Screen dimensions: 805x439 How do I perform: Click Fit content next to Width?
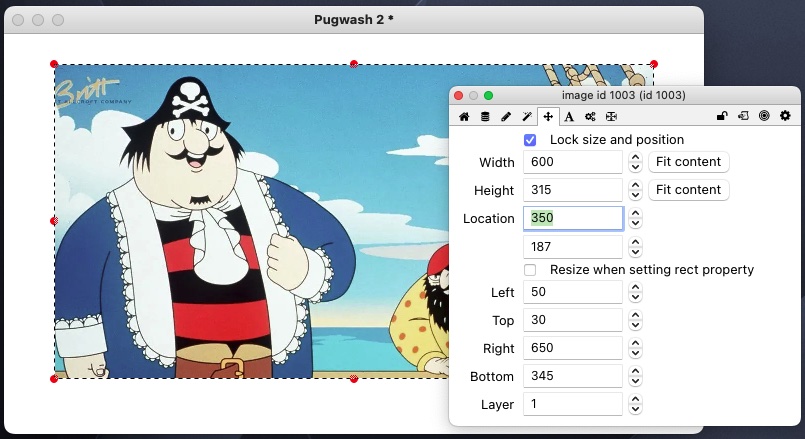[689, 162]
